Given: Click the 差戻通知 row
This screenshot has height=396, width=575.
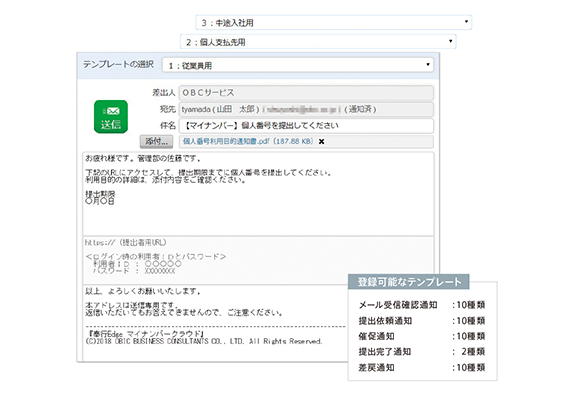Looking at the screenshot, I should click(422, 367).
